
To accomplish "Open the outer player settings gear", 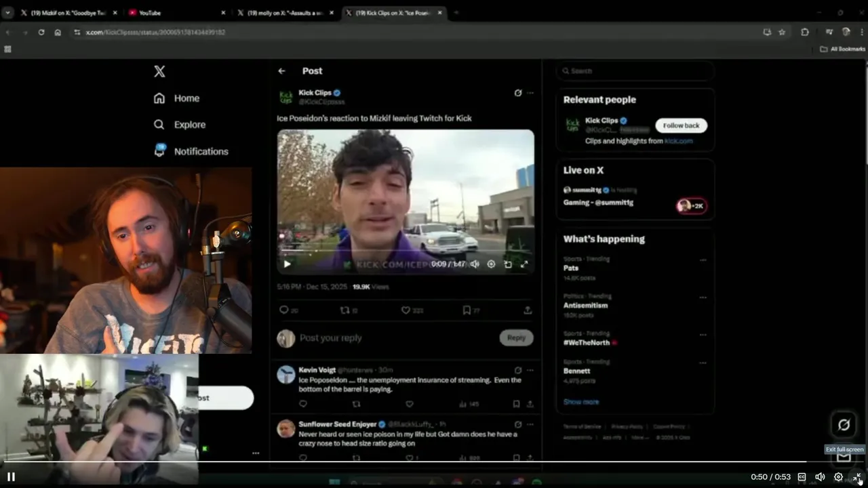I will (838, 477).
